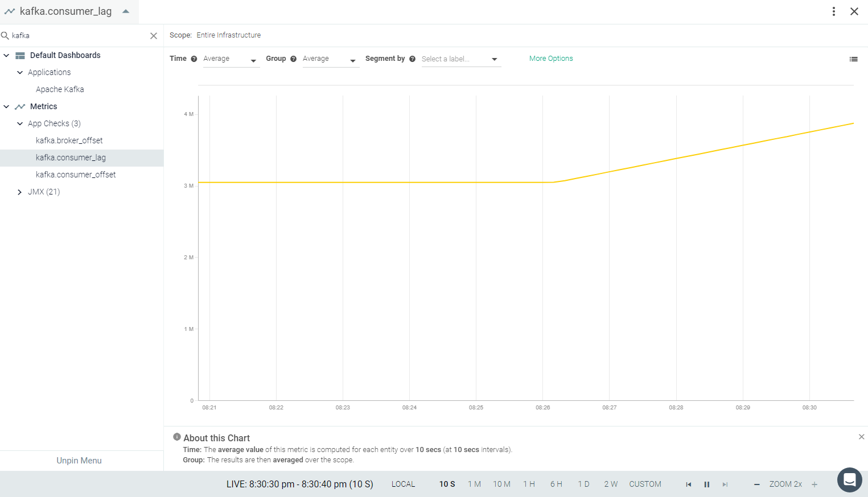Open the Time aggregation Average dropdown
The height and width of the screenshot is (497, 868).
[x=231, y=59]
